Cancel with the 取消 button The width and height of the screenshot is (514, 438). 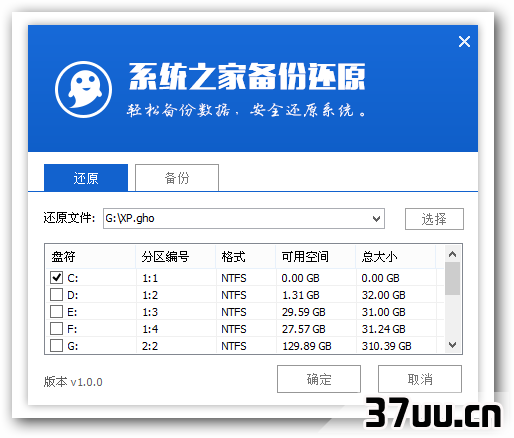(420, 379)
